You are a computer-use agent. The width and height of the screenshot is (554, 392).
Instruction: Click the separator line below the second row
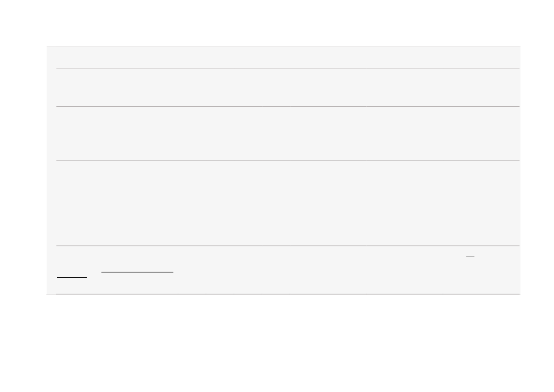pos(288,106)
